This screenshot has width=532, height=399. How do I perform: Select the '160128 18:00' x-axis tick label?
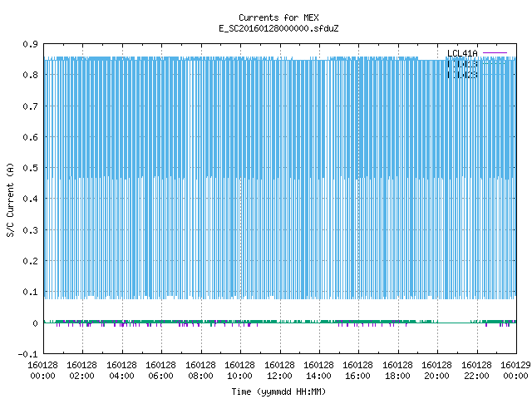397,371
